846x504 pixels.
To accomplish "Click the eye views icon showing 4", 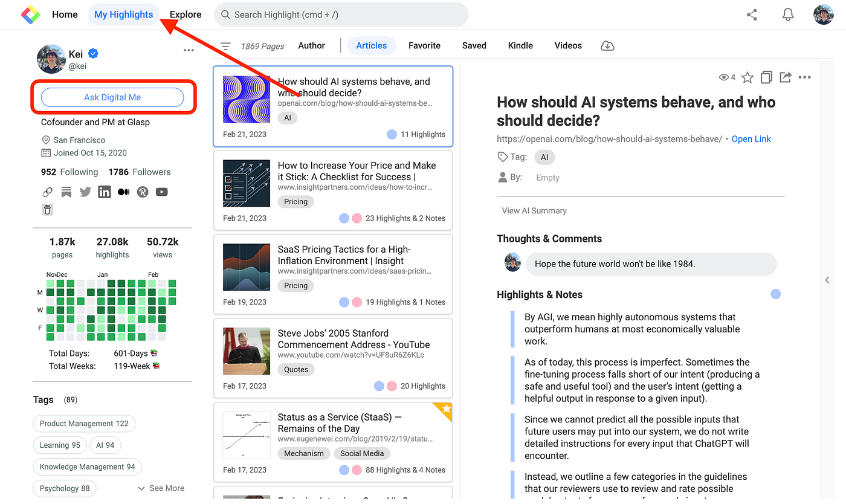I will [723, 77].
